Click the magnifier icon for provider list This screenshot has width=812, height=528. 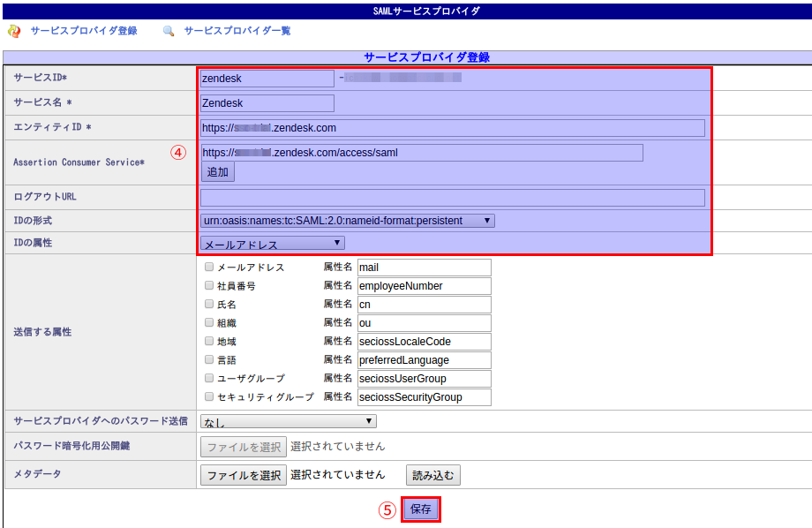(x=169, y=31)
